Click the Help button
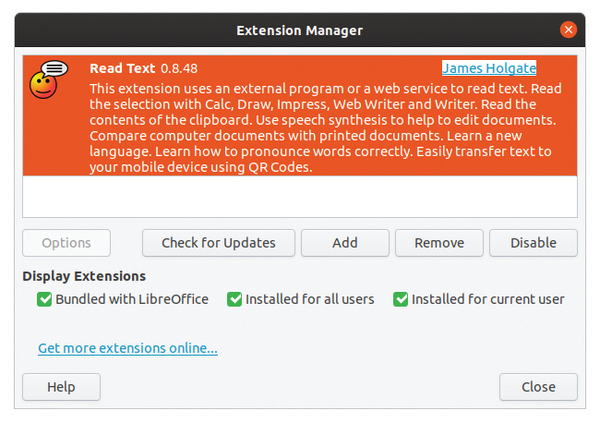600x423 pixels. pyautogui.click(x=61, y=387)
